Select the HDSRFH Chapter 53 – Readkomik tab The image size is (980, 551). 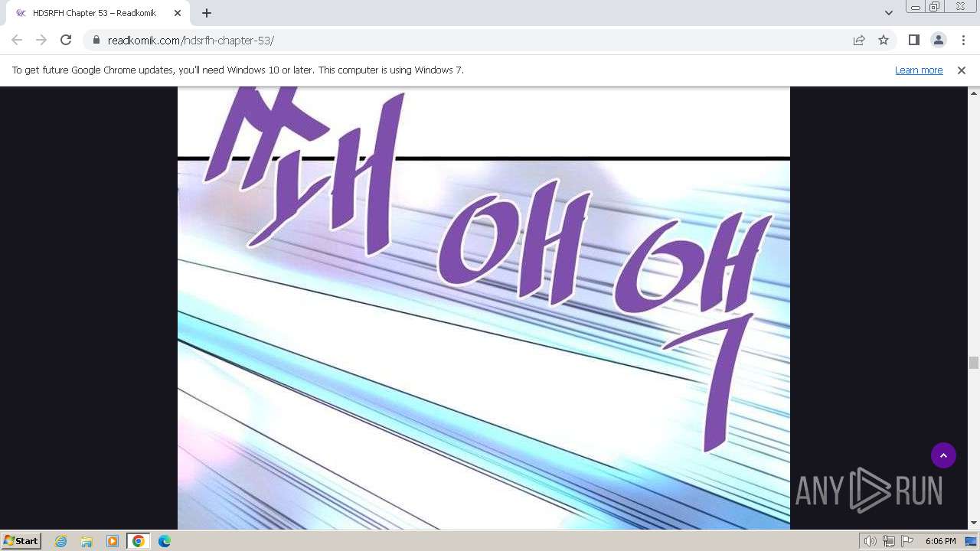pyautogui.click(x=98, y=13)
